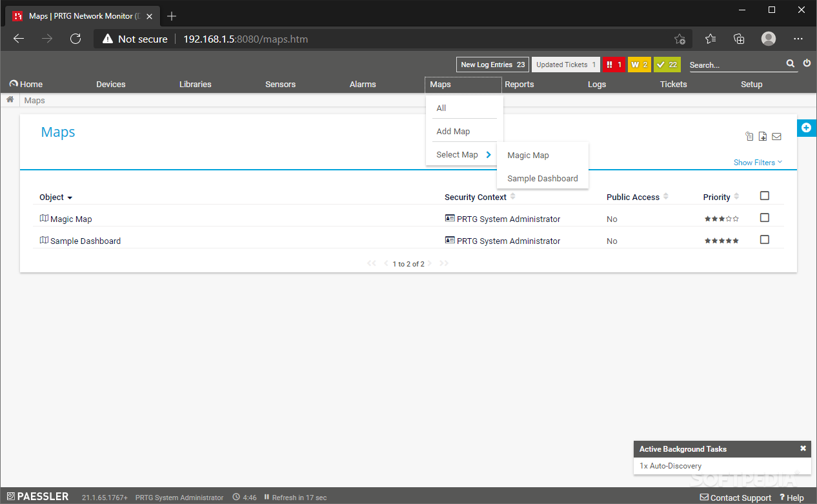
Task: Open the Reports menu
Action: click(x=519, y=85)
